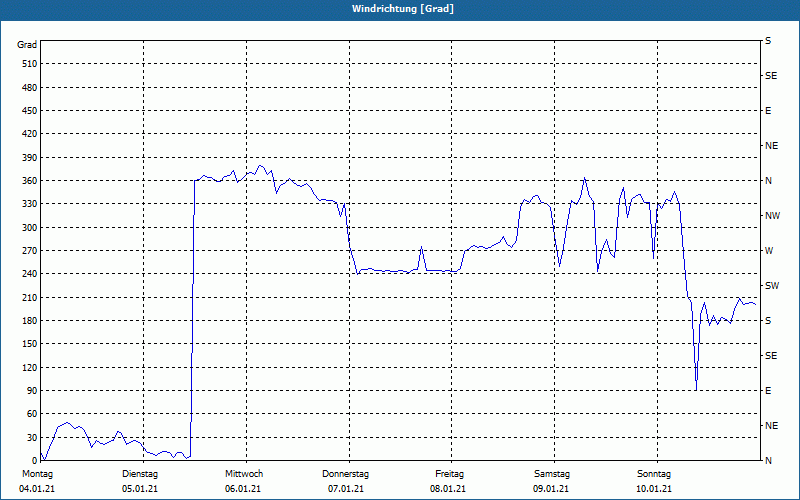This screenshot has width=800, height=500.
Task: Click the 150 value on left axis
Action: pos(30,344)
